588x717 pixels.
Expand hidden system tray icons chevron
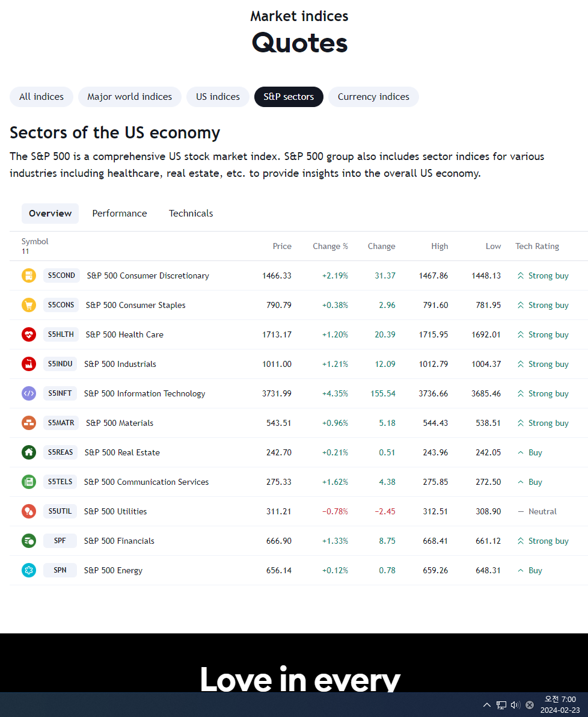click(487, 704)
